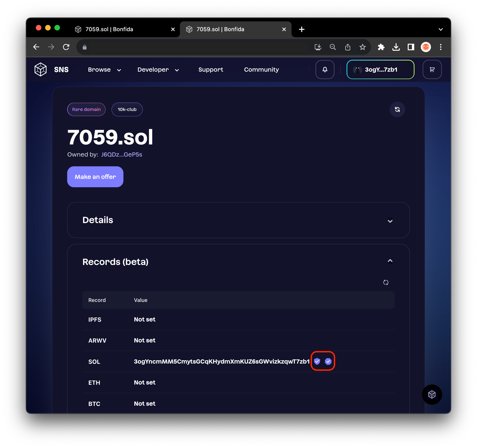
Task: Click the SNS cube logo
Action: 40,70
